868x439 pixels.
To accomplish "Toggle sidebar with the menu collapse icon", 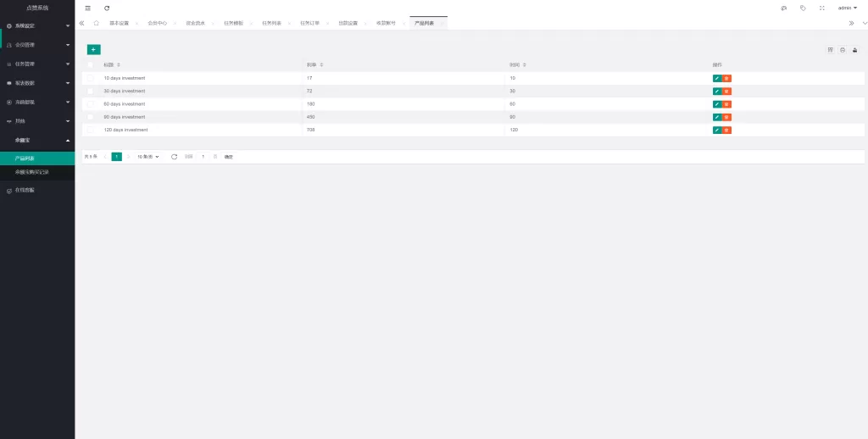I will click(87, 8).
